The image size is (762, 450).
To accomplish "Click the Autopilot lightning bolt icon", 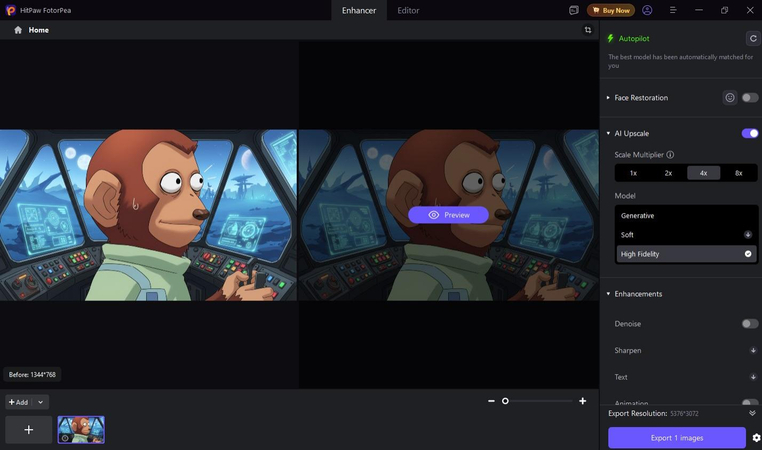I will 610,38.
